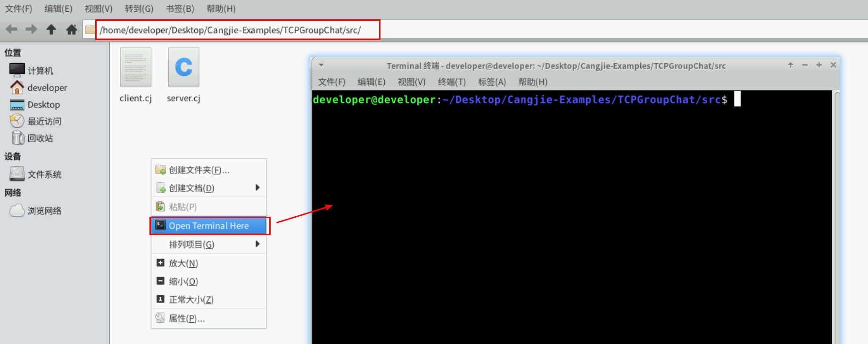Choose 正常大小(Z) in context menu
The height and width of the screenshot is (344, 868).
click(208, 300)
